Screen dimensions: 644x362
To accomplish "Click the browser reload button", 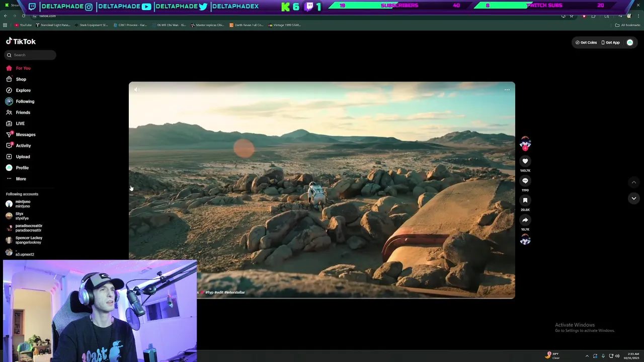I will pos(23,16).
